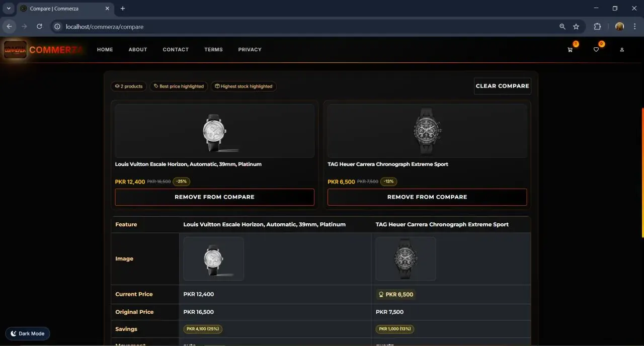Click CLEAR COMPARE button
The image size is (644, 346).
[x=503, y=86]
